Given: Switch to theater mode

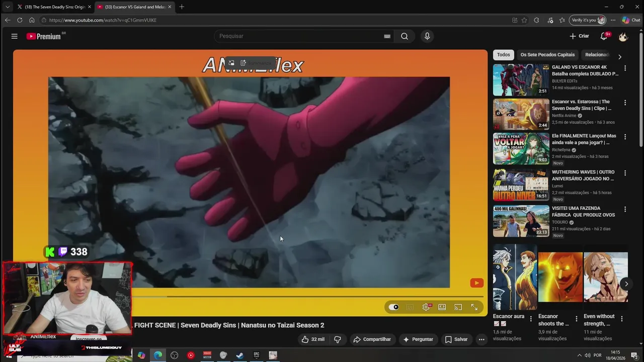Looking at the screenshot, I should pos(442,307).
